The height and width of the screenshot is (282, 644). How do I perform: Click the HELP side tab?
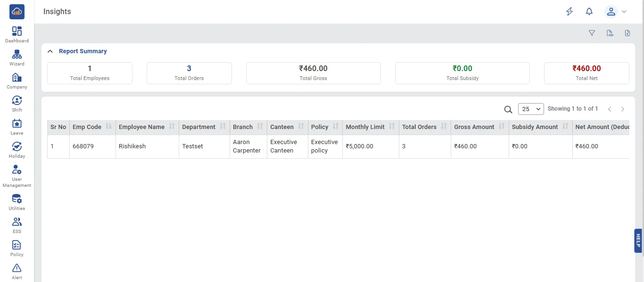coord(638,241)
